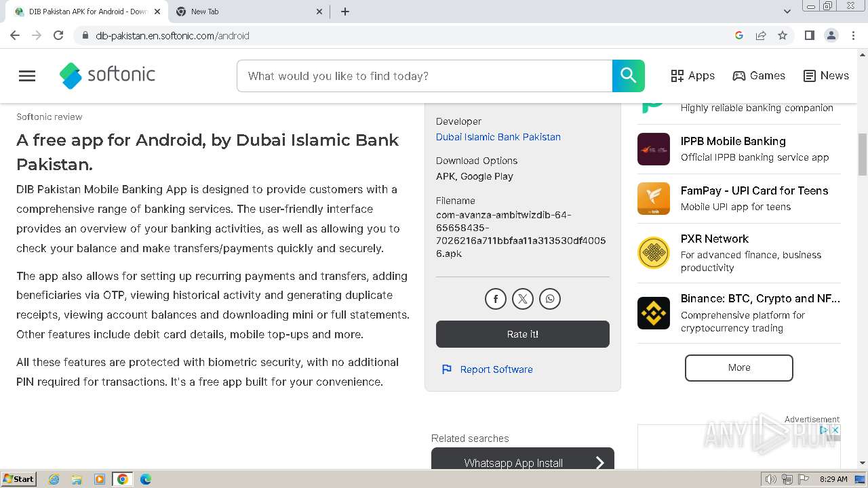The image size is (868, 488).
Task: Focus the Softonic search field
Action: [425, 76]
